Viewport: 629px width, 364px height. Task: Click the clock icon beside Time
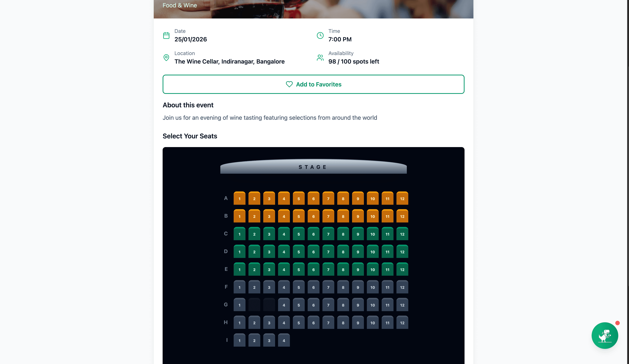pyautogui.click(x=320, y=35)
